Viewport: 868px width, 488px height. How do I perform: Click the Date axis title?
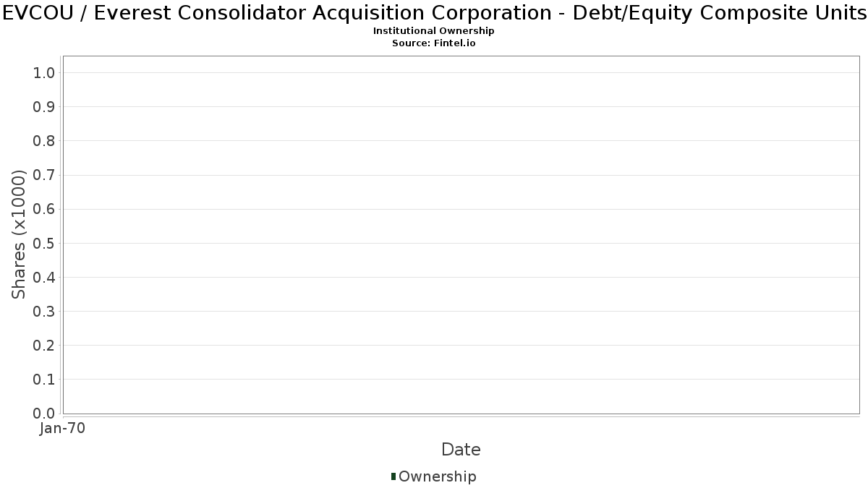coord(461,450)
